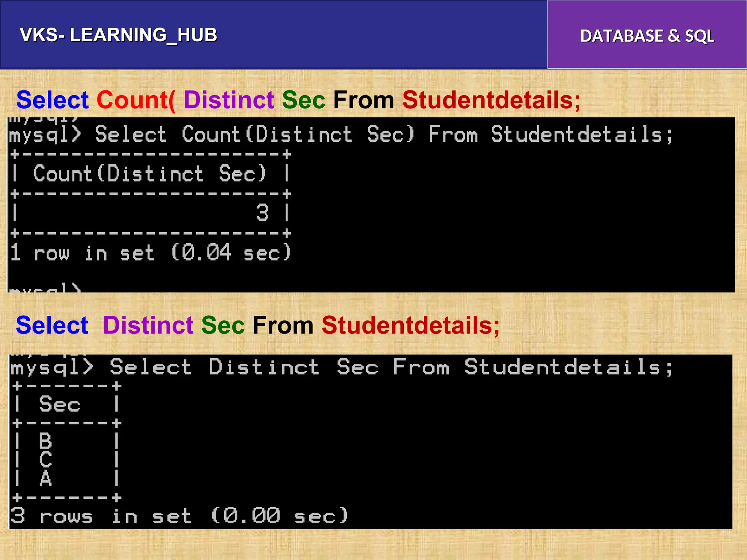The image size is (747, 560).
Task: Click the green Sec in second heading
Action: [223, 325]
